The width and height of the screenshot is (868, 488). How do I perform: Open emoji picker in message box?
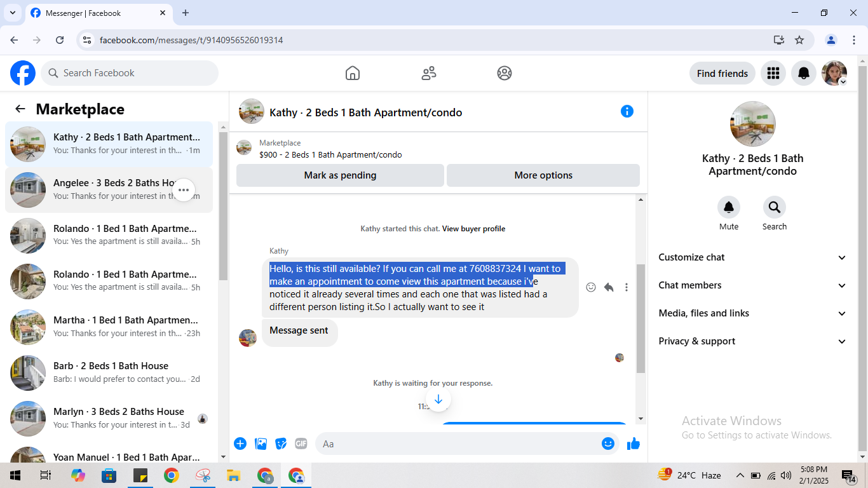click(x=608, y=444)
